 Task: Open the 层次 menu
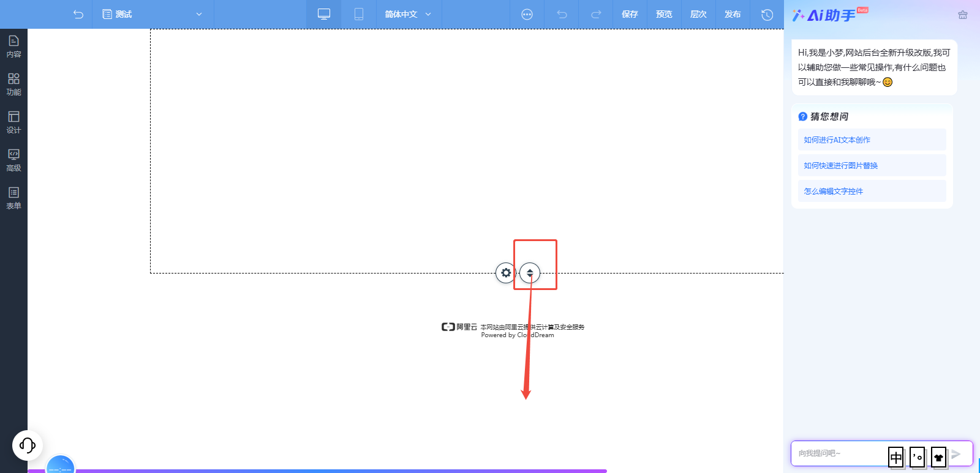click(x=698, y=14)
